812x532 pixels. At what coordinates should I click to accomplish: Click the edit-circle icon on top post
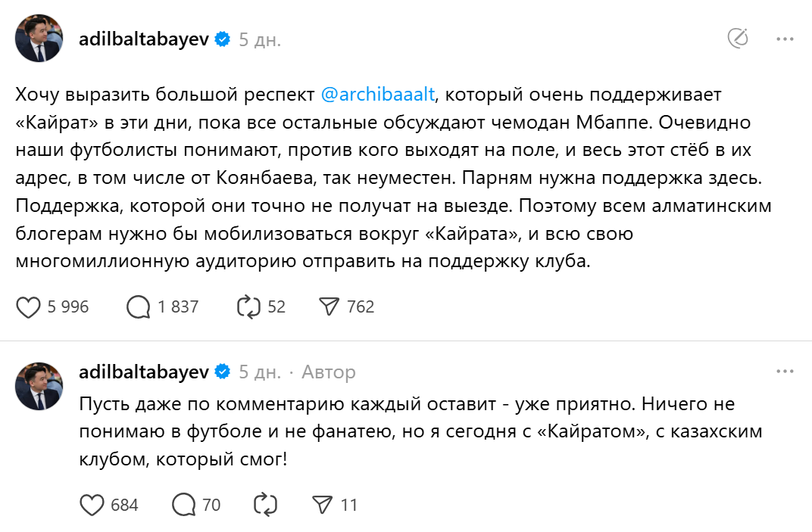point(738,39)
